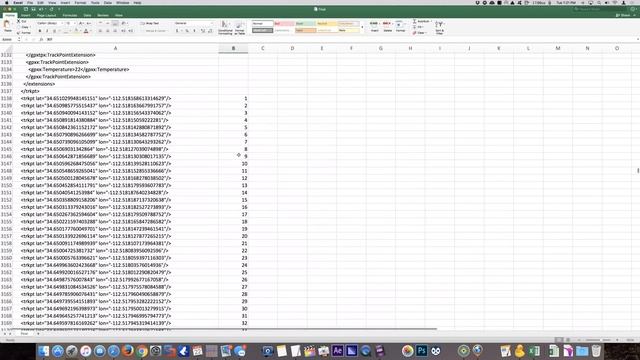Switch to the Formulas tab

coord(70,16)
